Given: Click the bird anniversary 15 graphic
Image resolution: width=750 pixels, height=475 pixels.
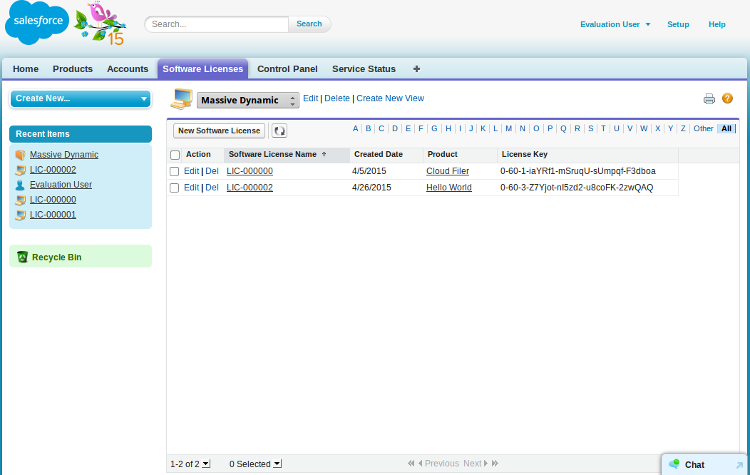Looking at the screenshot, I should pos(100,23).
